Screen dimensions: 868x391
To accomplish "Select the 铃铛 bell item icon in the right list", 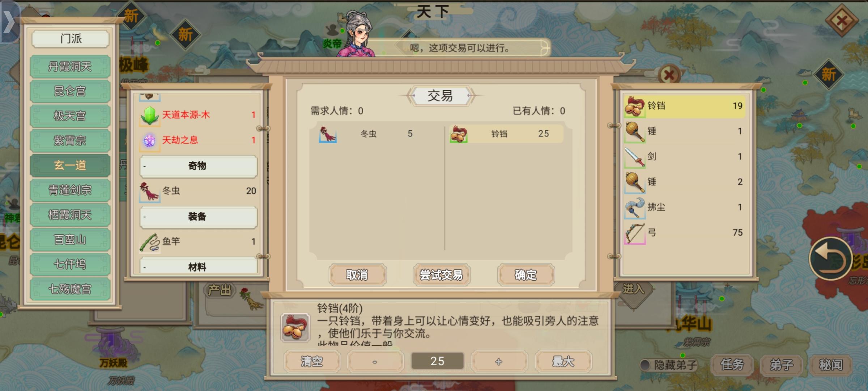I will point(635,106).
